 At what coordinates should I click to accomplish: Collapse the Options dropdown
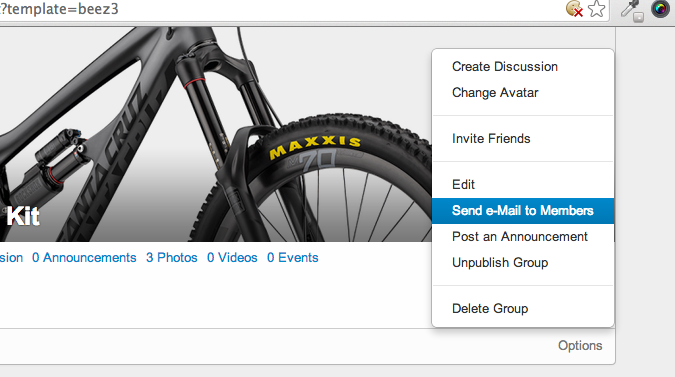click(580, 346)
